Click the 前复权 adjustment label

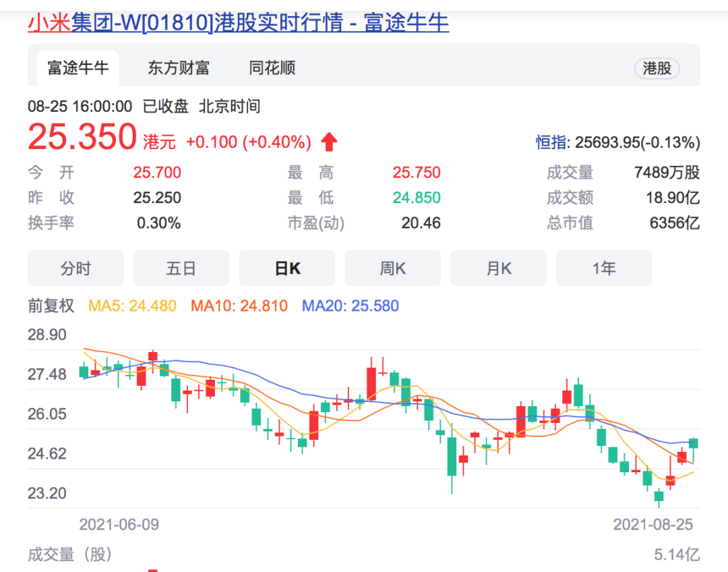tap(51, 306)
